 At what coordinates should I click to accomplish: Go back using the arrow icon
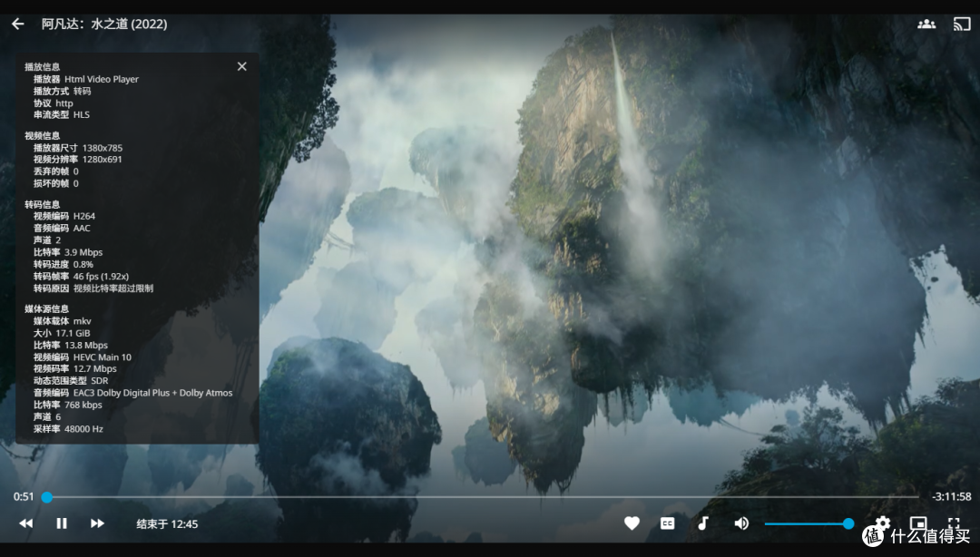point(17,24)
